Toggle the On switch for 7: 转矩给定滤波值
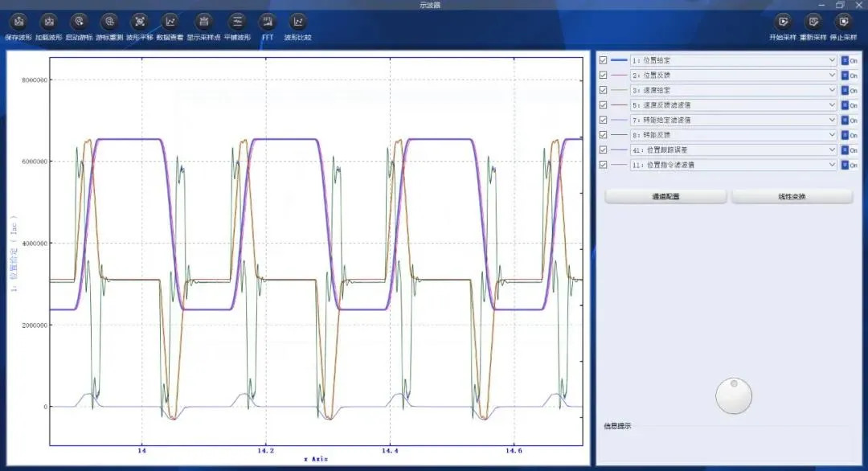 click(x=849, y=121)
